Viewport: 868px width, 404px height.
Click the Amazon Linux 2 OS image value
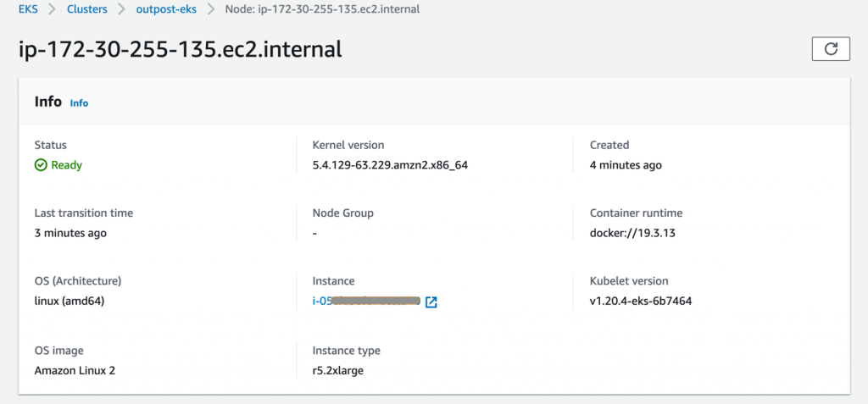(75, 371)
